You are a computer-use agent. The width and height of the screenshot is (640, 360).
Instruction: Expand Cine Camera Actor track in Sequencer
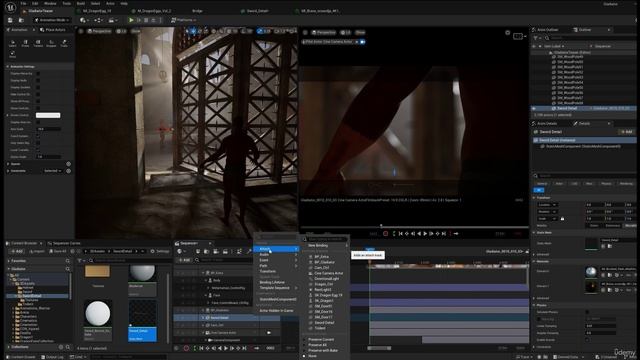click(x=203, y=333)
